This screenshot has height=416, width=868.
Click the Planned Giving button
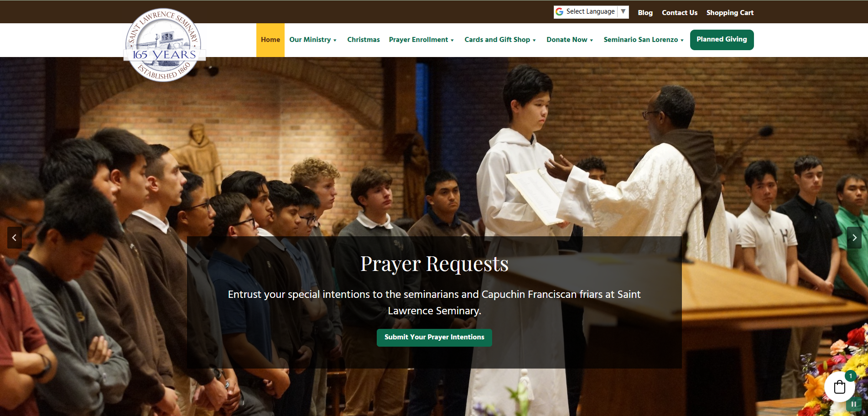pos(722,40)
